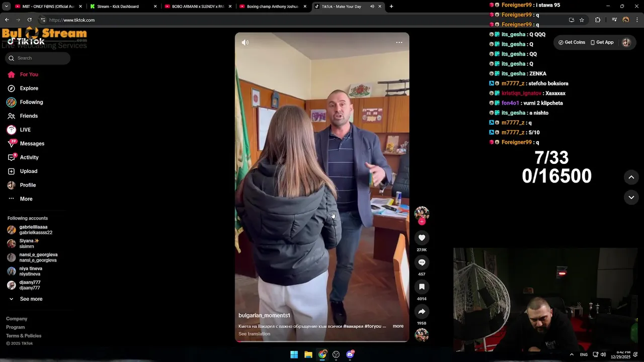644x362 pixels.
Task: Share the video using arrow icon
Action: [x=422, y=311]
